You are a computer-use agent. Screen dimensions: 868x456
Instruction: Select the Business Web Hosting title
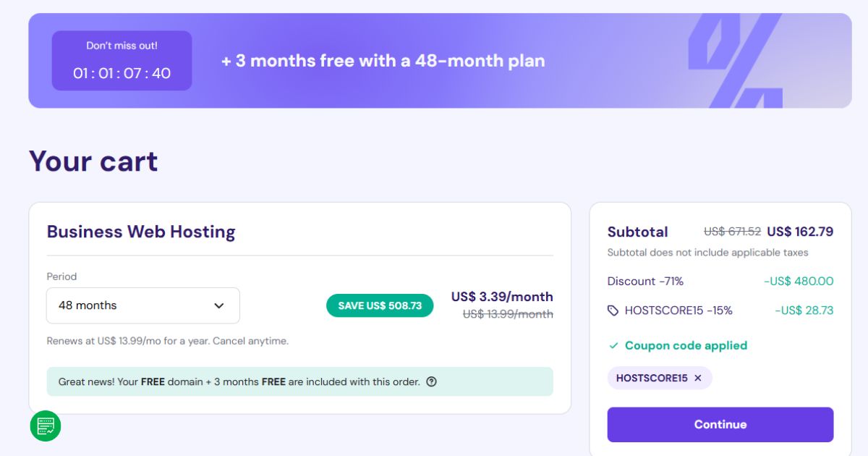140,231
